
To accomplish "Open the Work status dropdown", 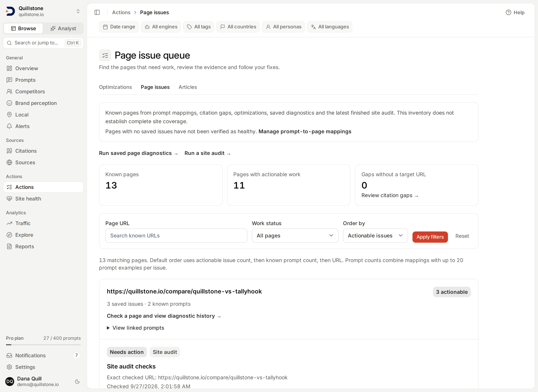I will coord(295,236).
